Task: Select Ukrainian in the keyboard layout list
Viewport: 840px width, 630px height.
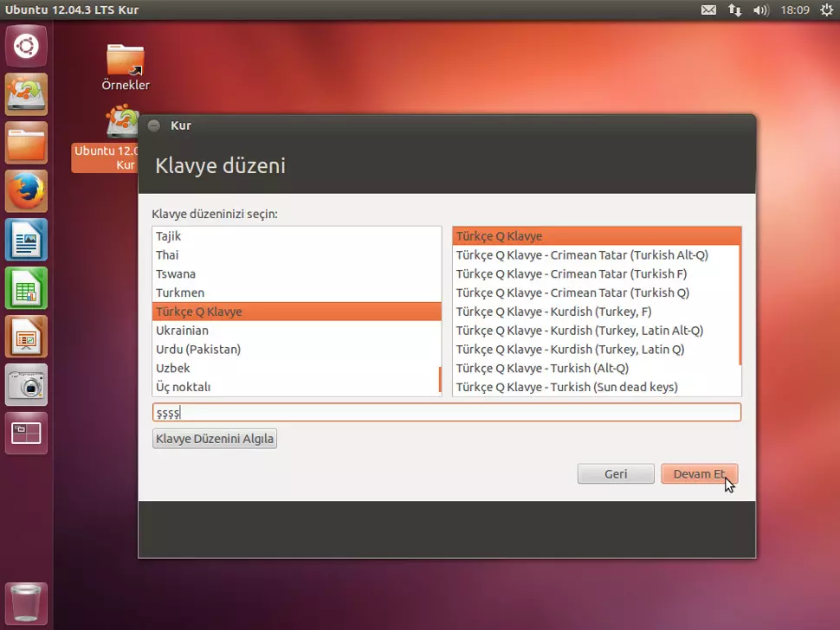Action: (182, 330)
